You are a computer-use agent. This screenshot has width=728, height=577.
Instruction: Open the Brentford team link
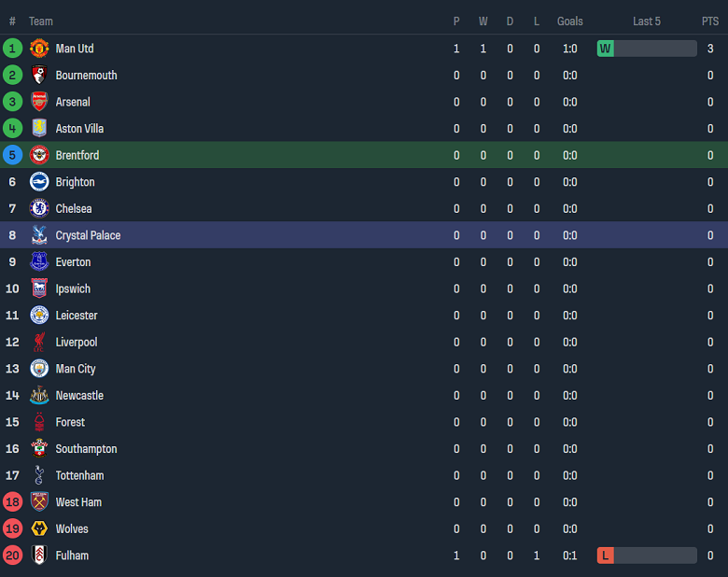77,156
